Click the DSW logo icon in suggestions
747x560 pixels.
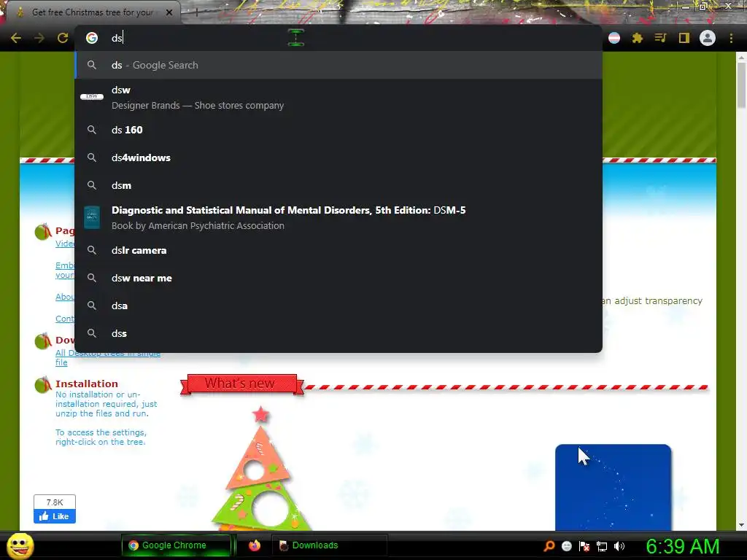tap(92, 96)
